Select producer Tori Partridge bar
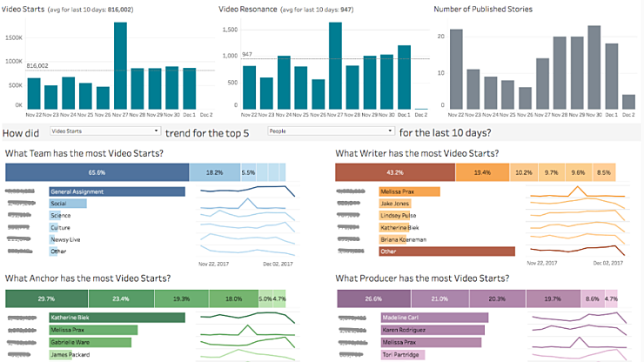The width and height of the screenshot is (644, 362). coord(401,354)
